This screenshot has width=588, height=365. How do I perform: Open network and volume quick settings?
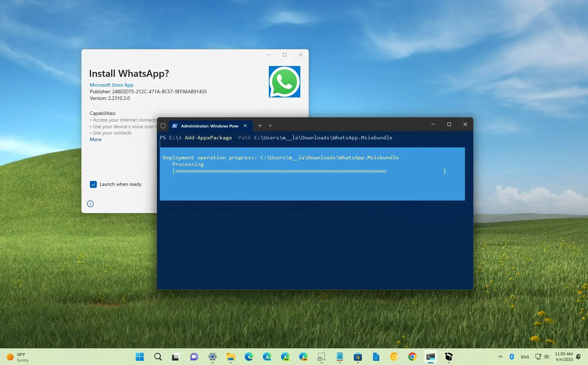click(x=542, y=357)
